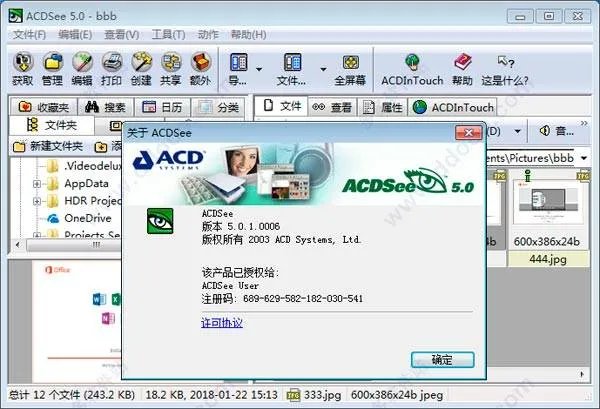Open dropdown arrow next to 文件... button
Viewport: 600px width, 409px height.
pos(323,70)
